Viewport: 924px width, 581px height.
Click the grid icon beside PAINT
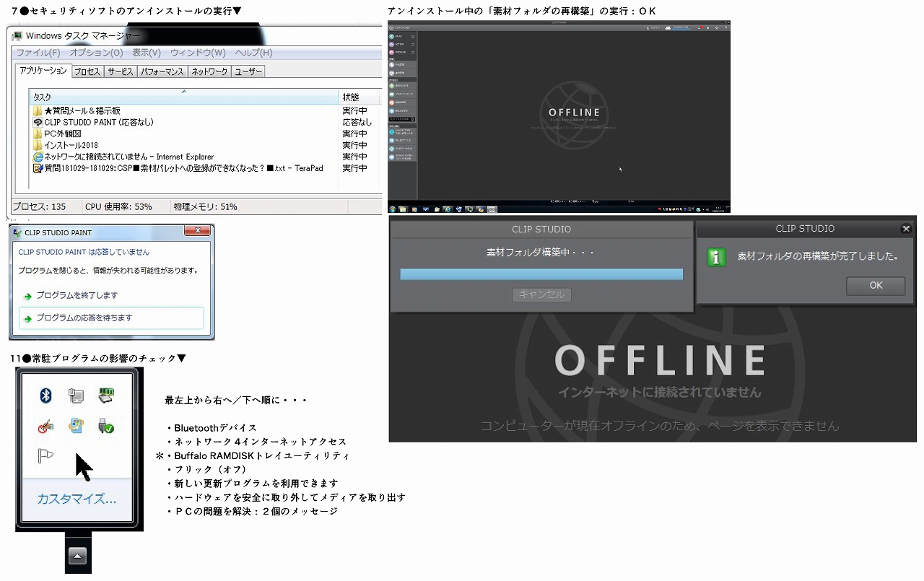pyautogui.click(x=413, y=35)
